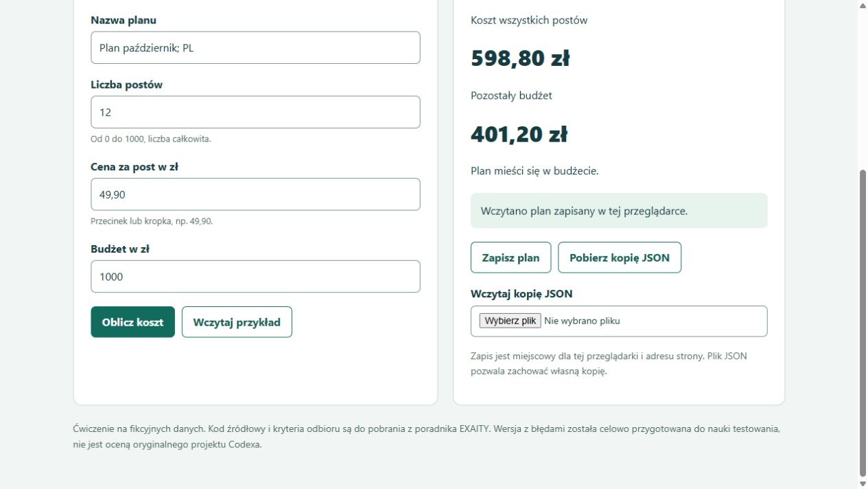Click the Oblicz koszt button
This screenshot has width=868, height=489.
point(132,322)
